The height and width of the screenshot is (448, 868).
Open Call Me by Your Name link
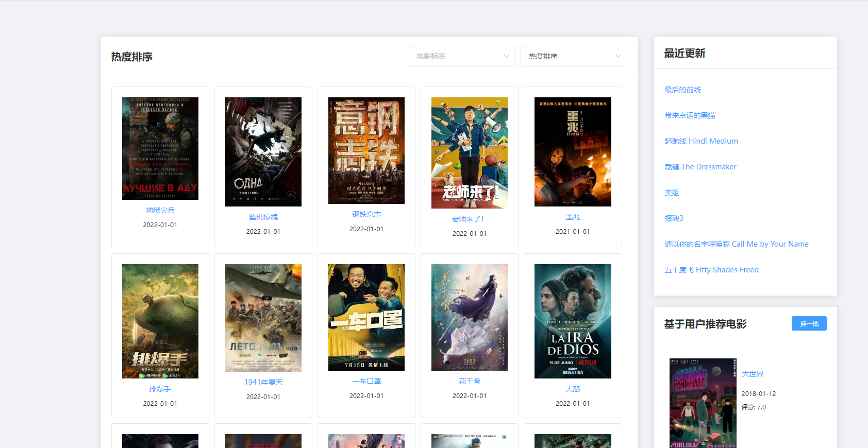coord(737,244)
